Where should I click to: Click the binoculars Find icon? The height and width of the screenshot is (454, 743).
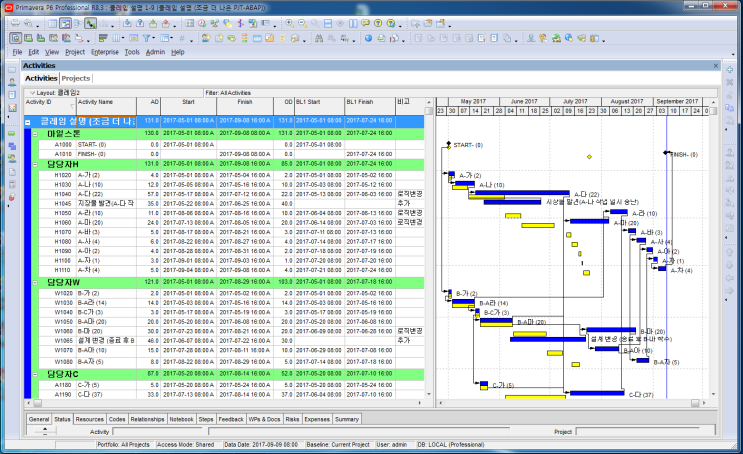[x=319, y=38]
